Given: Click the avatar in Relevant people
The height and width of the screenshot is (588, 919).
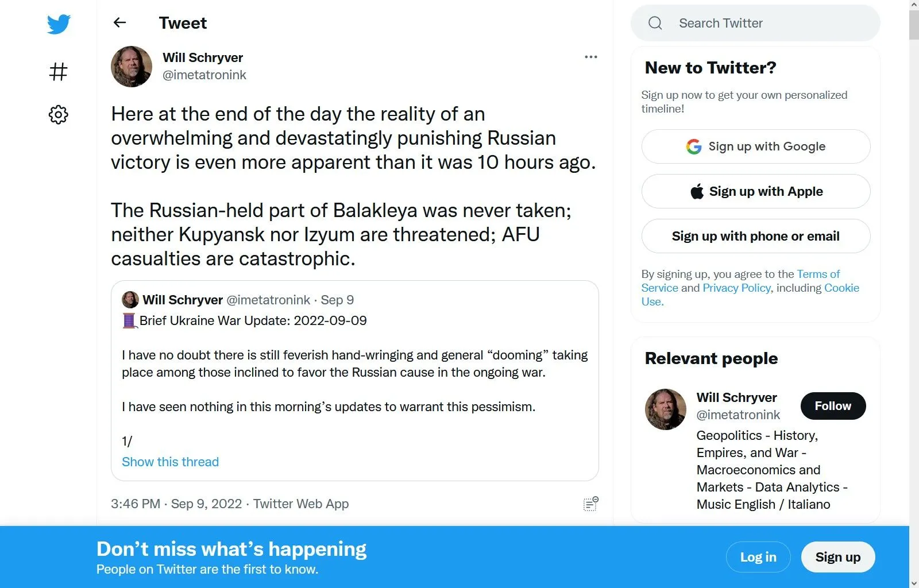Looking at the screenshot, I should pyautogui.click(x=666, y=409).
